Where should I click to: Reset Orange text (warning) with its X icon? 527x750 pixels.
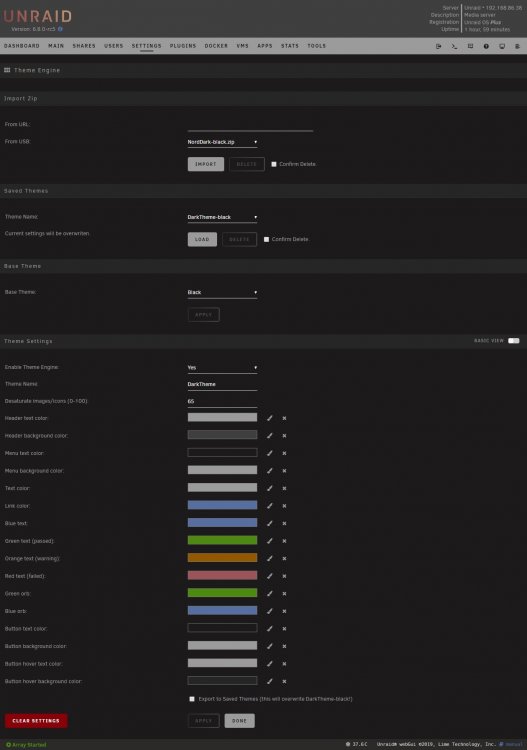tap(284, 559)
